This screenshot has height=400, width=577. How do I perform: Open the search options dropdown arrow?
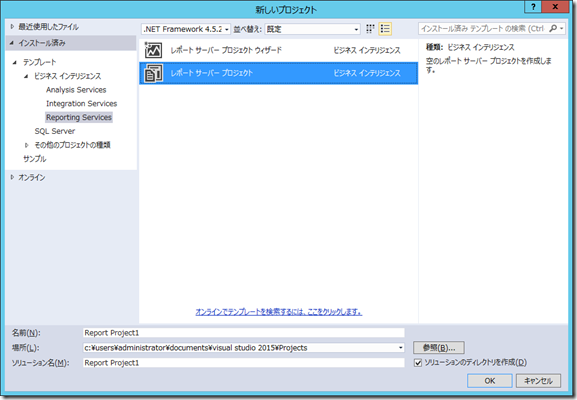point(562,28)
